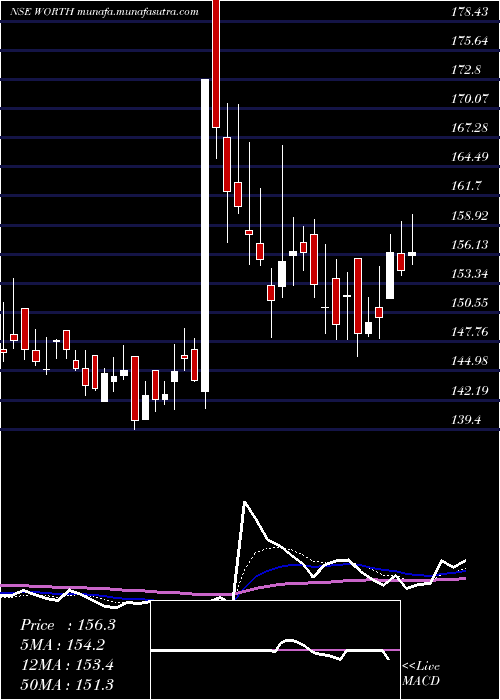Click the 'Price : 156.3' readout
500x700 pixels.
coord(68,625)
